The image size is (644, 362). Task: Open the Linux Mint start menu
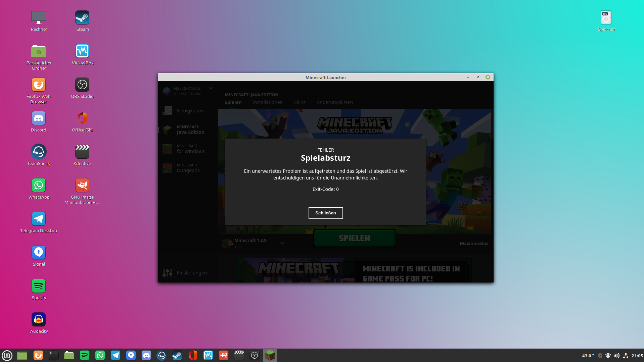(x=7, y=355)
